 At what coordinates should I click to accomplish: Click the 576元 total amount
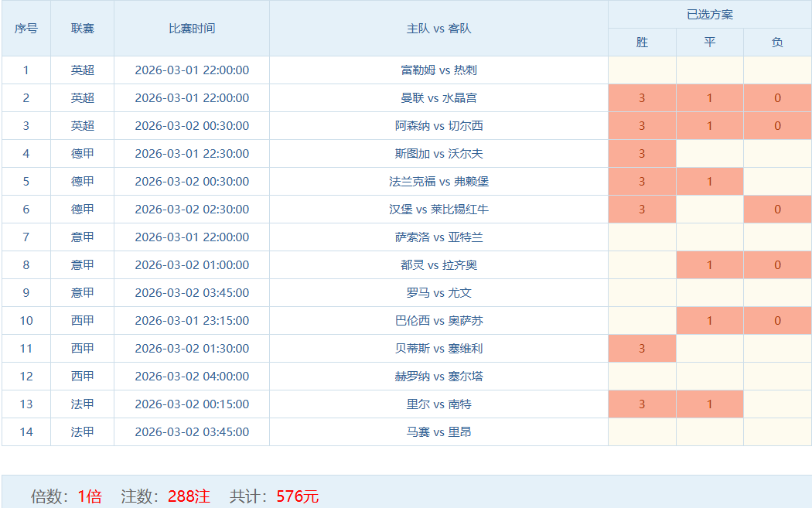297,496
